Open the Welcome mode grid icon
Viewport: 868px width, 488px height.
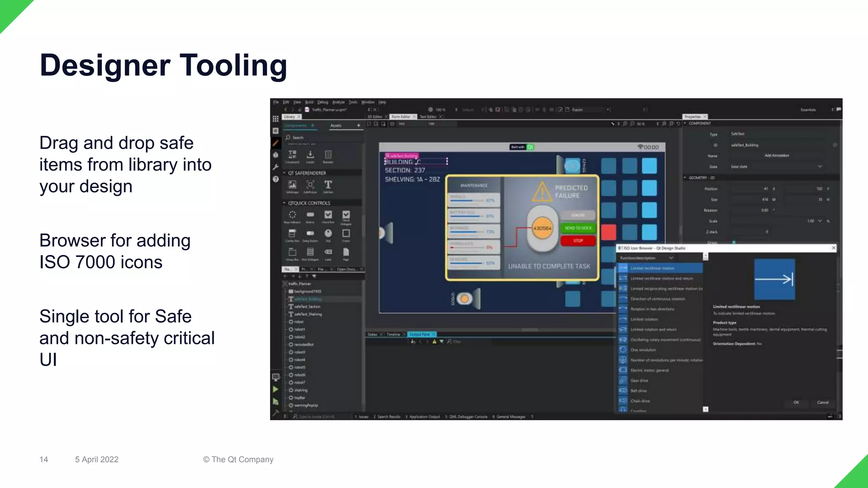(275, 119)
